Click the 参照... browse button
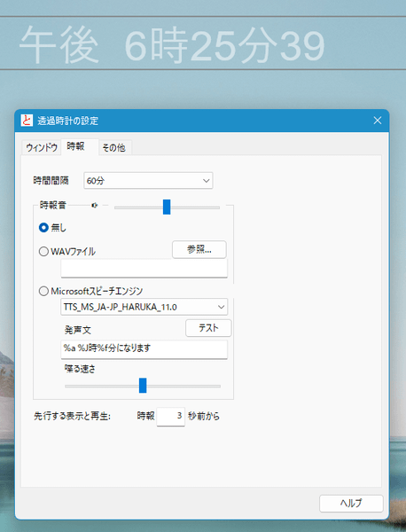 click(199, 250)
